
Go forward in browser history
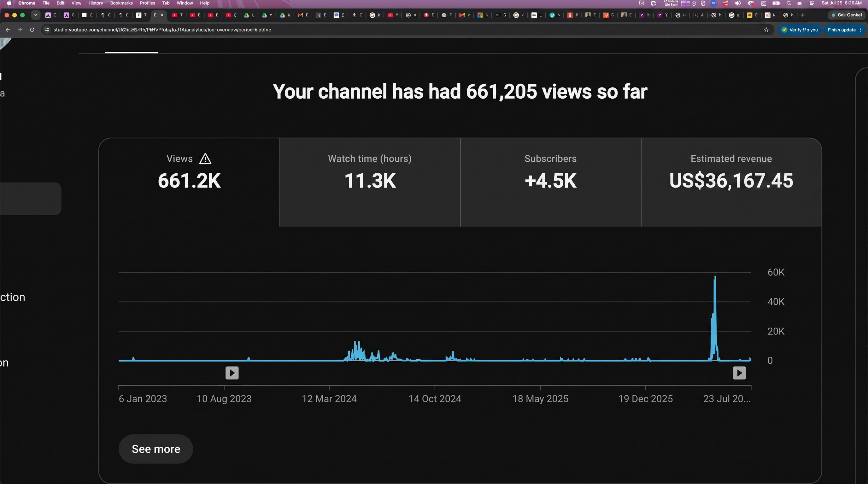pos(20,30)
